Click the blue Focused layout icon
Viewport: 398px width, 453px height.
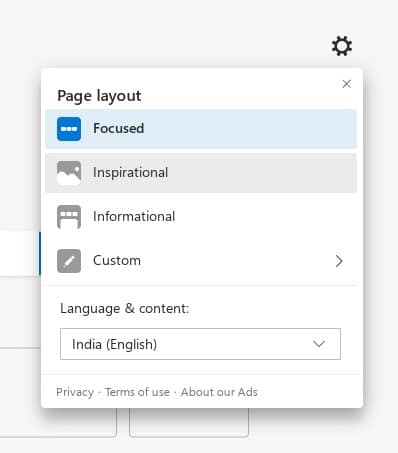[x=69, y=129]
